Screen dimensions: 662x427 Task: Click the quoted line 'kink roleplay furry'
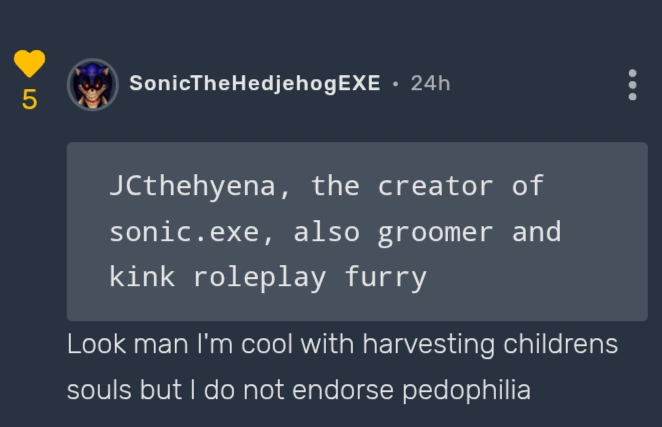click(268, 277)
